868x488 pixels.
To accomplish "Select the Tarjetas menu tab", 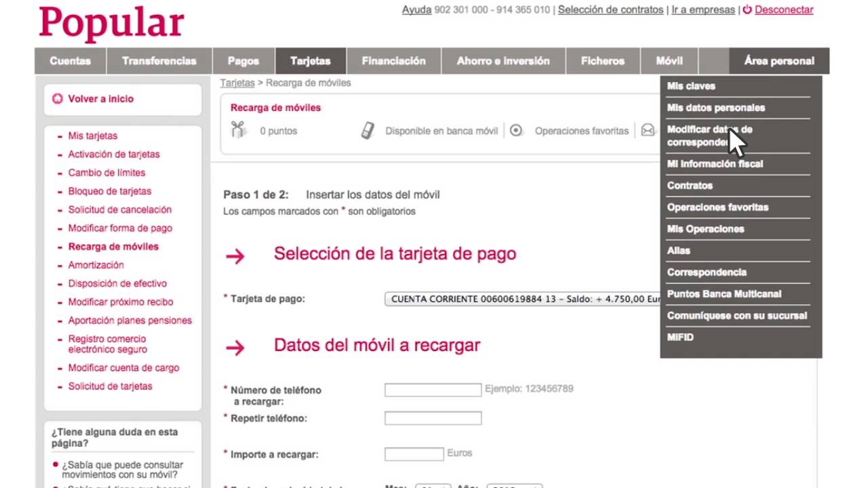I will pyautogui.click(x=311, y=61).
